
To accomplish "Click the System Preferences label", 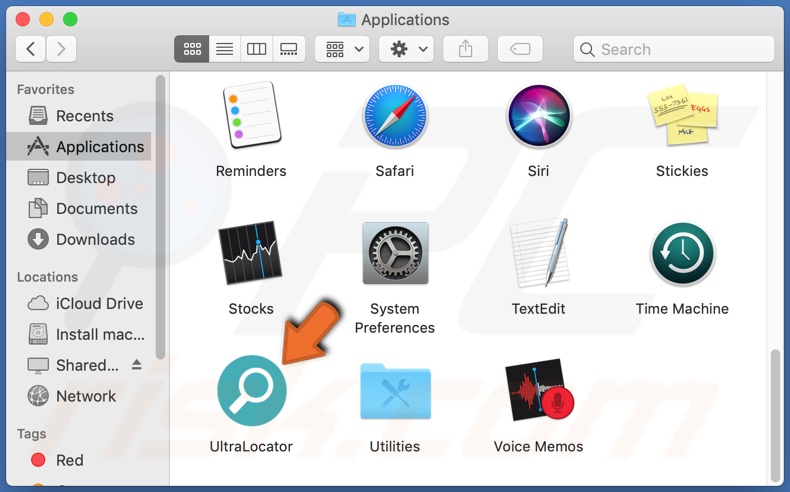I will coord(394,318).
